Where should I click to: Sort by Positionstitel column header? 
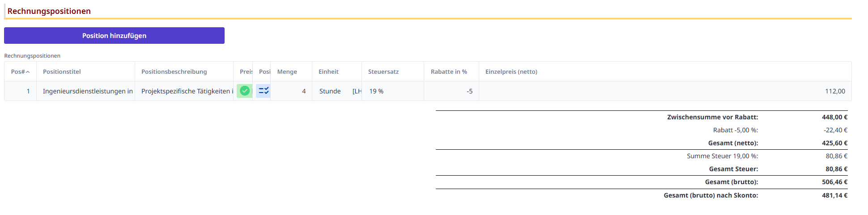pos(62,72)
